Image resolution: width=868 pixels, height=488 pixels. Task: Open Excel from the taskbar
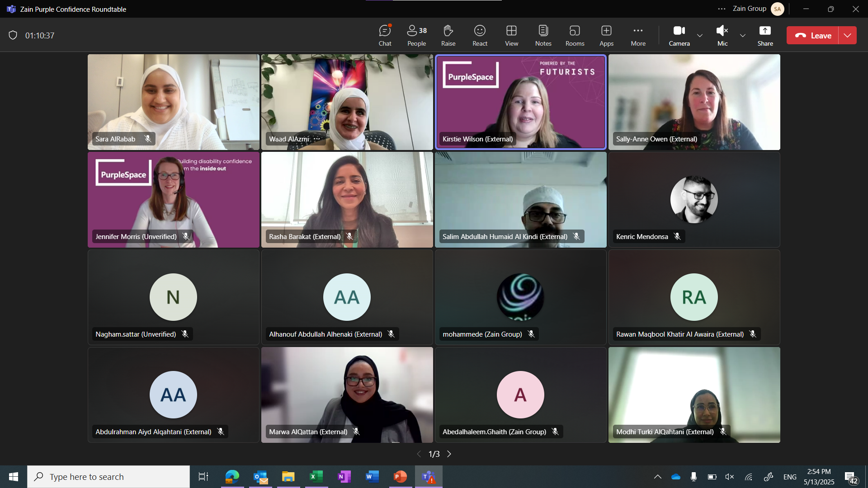tap(316, 477)
